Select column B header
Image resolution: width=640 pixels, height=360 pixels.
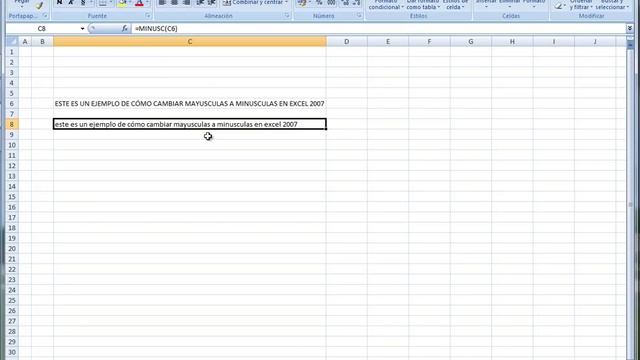pyautogui.click(x=42, y=42)
